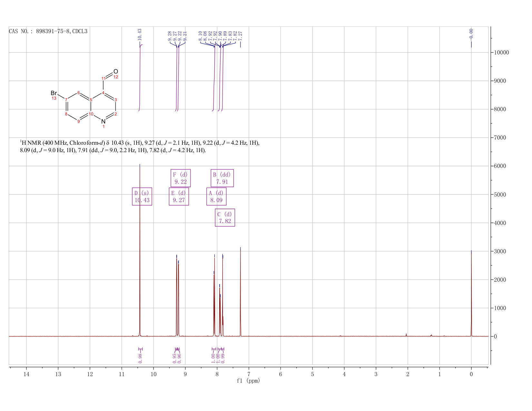Select the E (d) 9.27 multiplet box

click(179, 196)
